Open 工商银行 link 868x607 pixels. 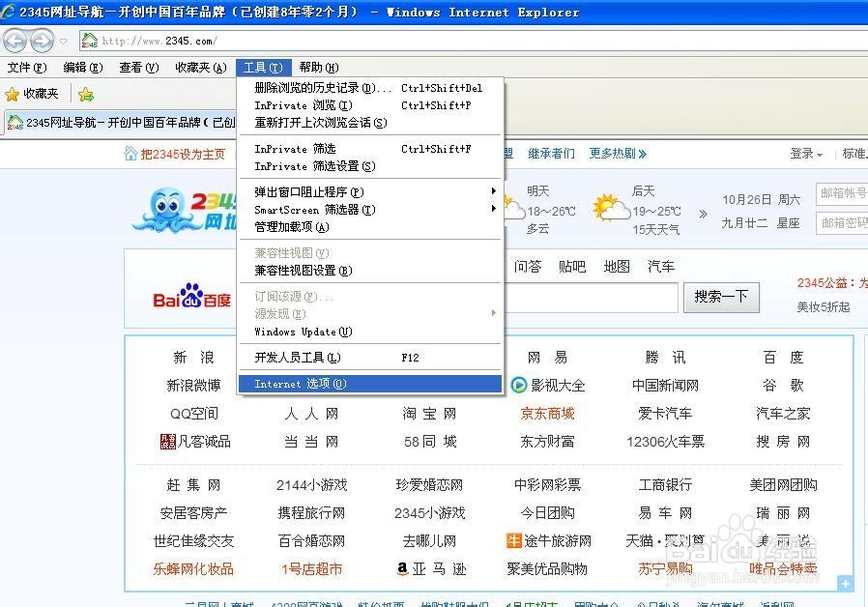click(665, 485)
